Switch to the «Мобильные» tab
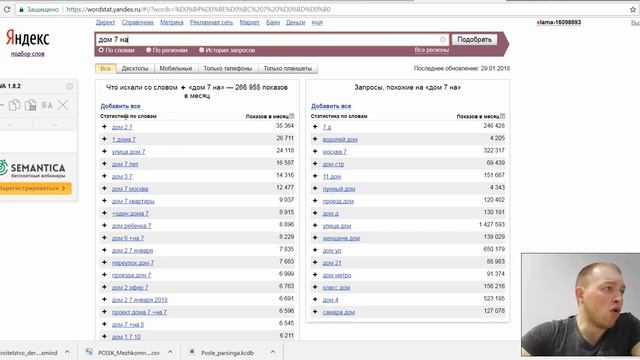The height and width of the screenshot is (360, 640). click(x=176, y=69)
